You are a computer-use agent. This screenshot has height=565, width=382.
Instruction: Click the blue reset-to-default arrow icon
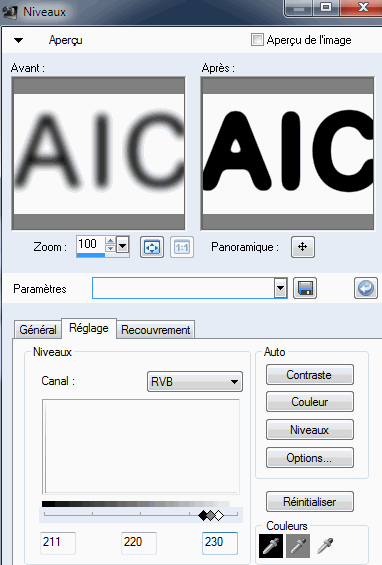point(366,288)
